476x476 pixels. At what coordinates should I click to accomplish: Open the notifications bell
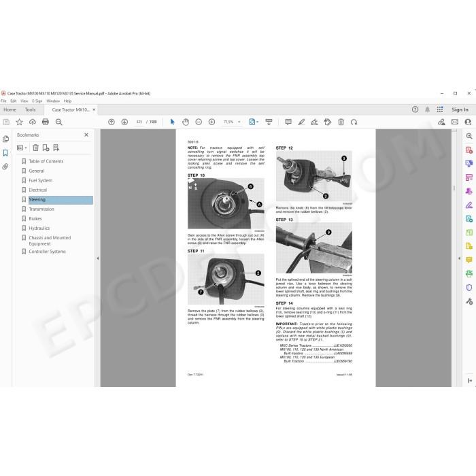pyautogui.click(x=428, y=109)
